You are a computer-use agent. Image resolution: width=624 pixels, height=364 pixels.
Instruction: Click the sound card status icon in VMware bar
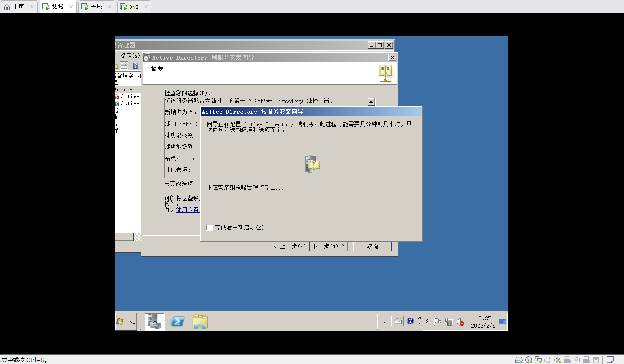(557, 360)
